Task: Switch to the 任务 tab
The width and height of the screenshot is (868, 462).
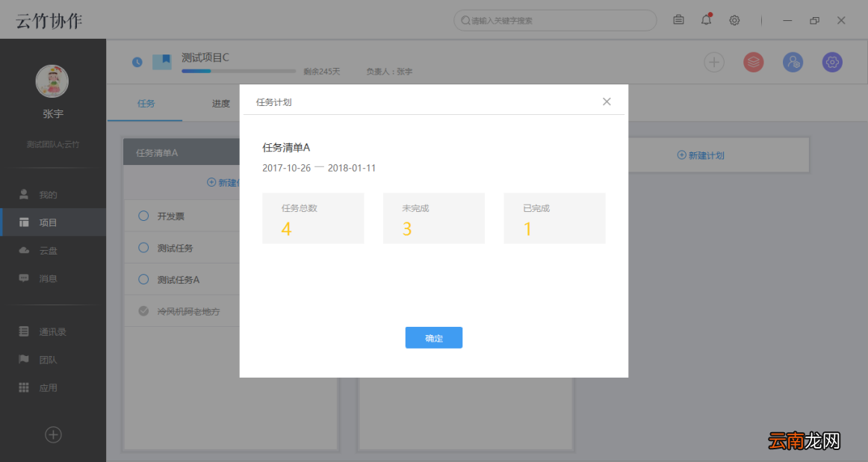Action: (x=146, y=104)
